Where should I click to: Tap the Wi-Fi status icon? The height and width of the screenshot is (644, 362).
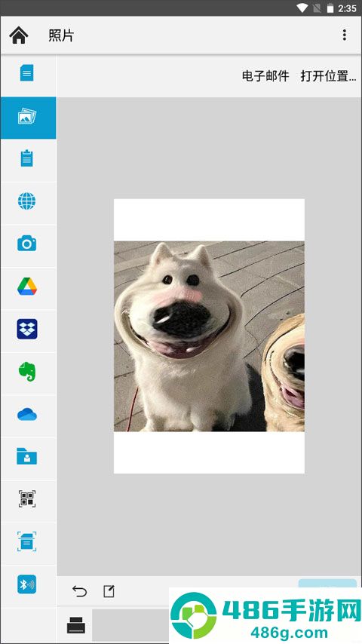click(303, 8)
